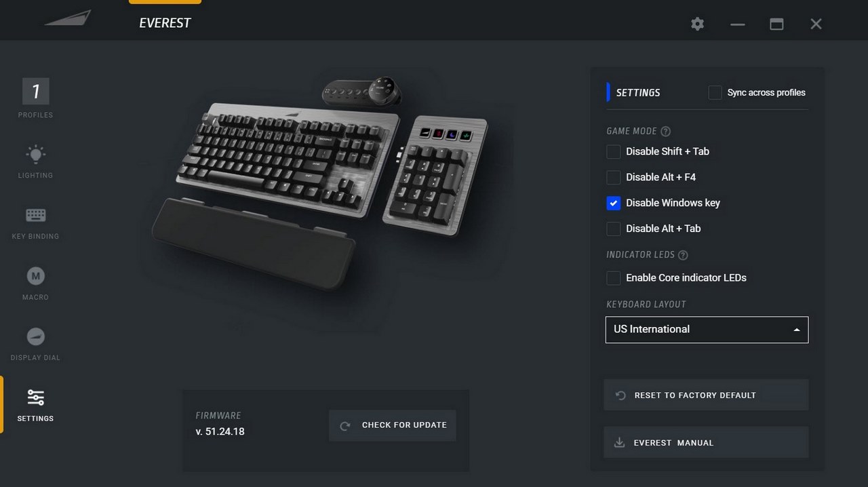This screenshot has height=487, width=868.
Task: Open the Profiles section
Action: [x=35, y=98]
